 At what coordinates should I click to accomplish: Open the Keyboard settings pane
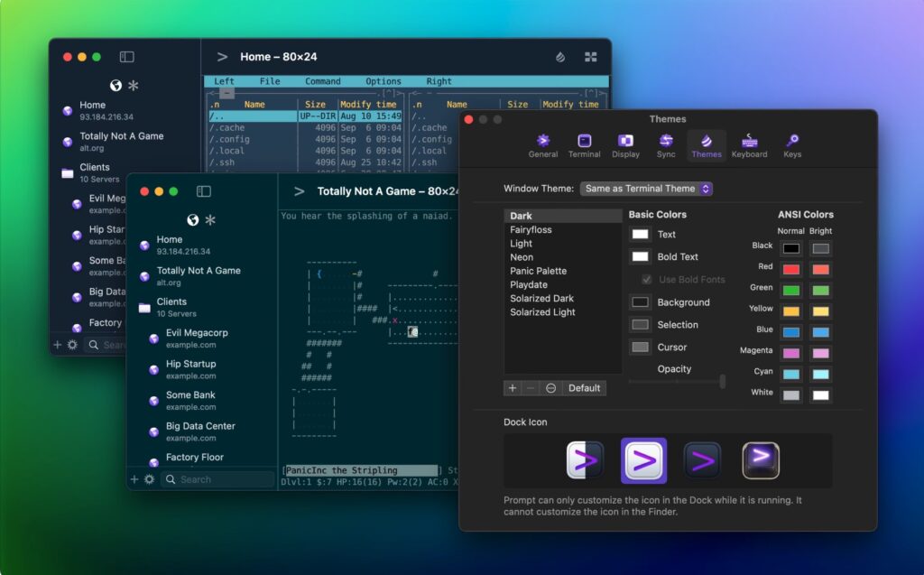749,143
